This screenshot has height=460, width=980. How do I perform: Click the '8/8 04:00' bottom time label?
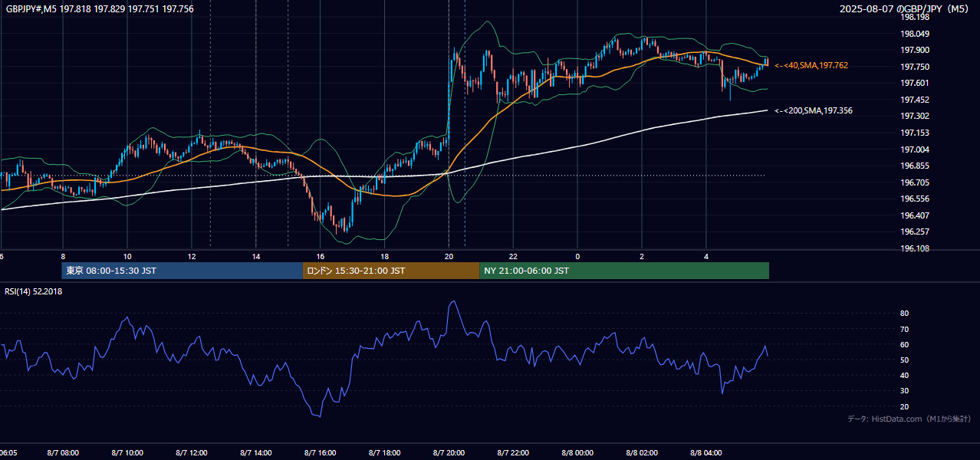point(706,453)
